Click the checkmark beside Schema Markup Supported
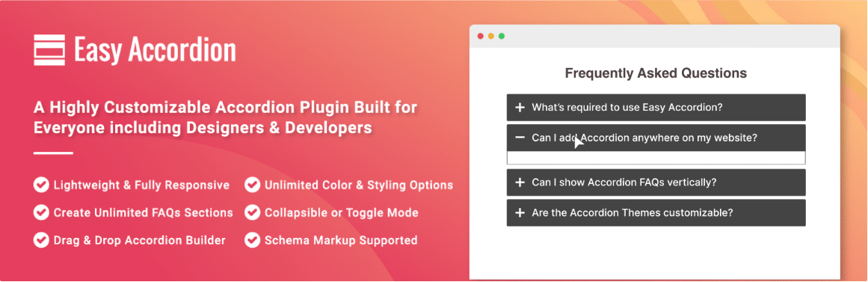868x282 pixels. (253, 240)
